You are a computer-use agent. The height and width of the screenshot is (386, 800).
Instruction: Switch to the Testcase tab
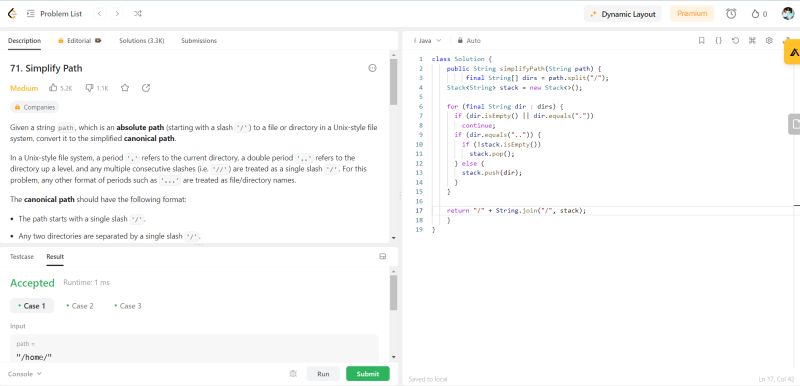click(22, 256)
